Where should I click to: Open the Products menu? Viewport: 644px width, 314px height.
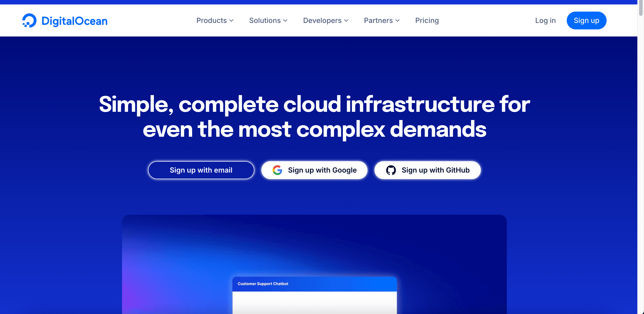pyautogui.click(x=215, y=20)
